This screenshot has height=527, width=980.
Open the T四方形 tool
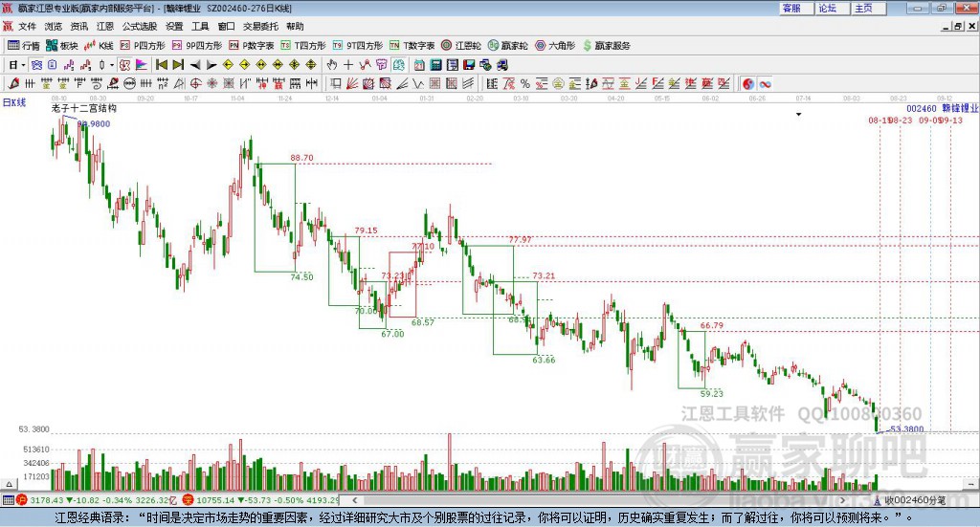[x=303, y=46]
